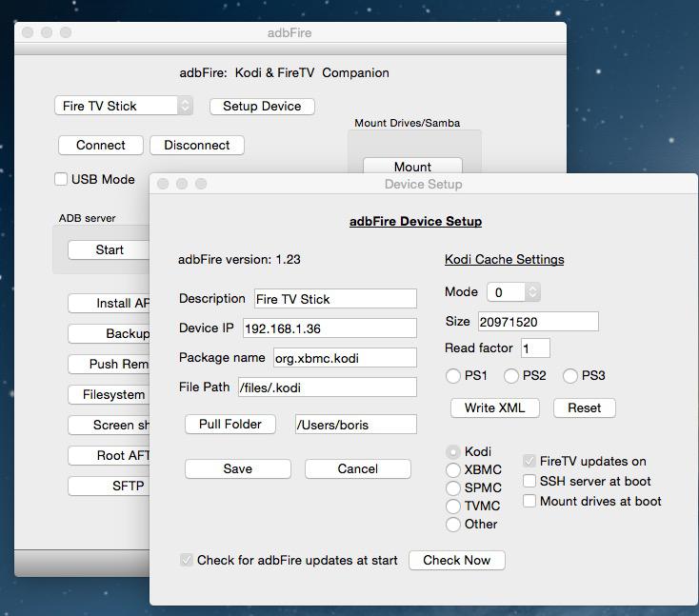Viewport: 699px width, 616px height.
Task: Click the Write XML button
Action: point(494,407)
